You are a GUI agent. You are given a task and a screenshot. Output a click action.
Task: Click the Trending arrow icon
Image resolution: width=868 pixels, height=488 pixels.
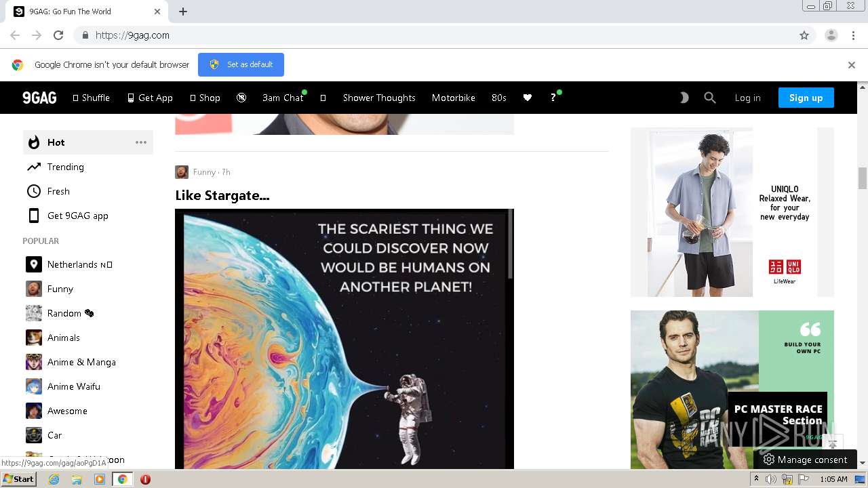[34, 167]
